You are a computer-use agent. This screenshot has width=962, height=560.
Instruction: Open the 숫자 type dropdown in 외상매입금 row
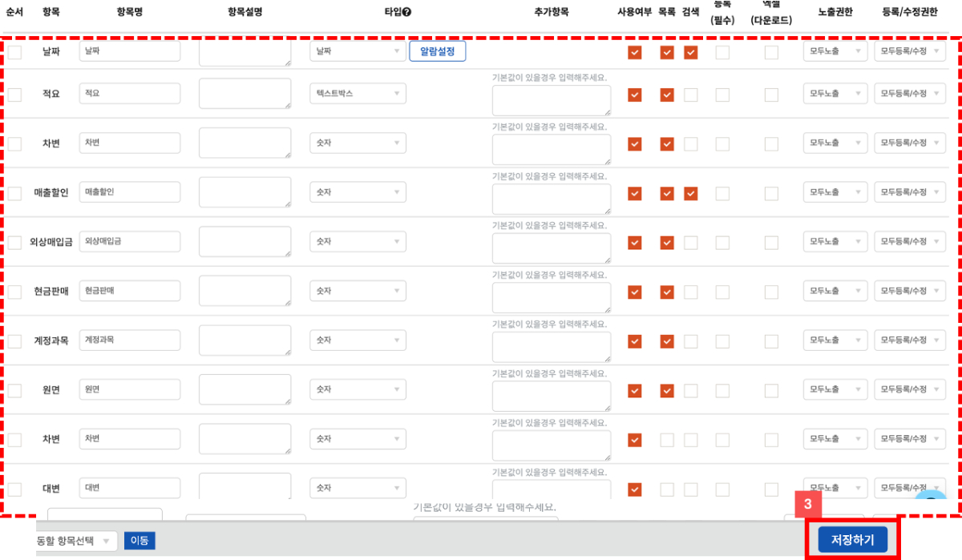pyautogui.click(x=358, y=241)
